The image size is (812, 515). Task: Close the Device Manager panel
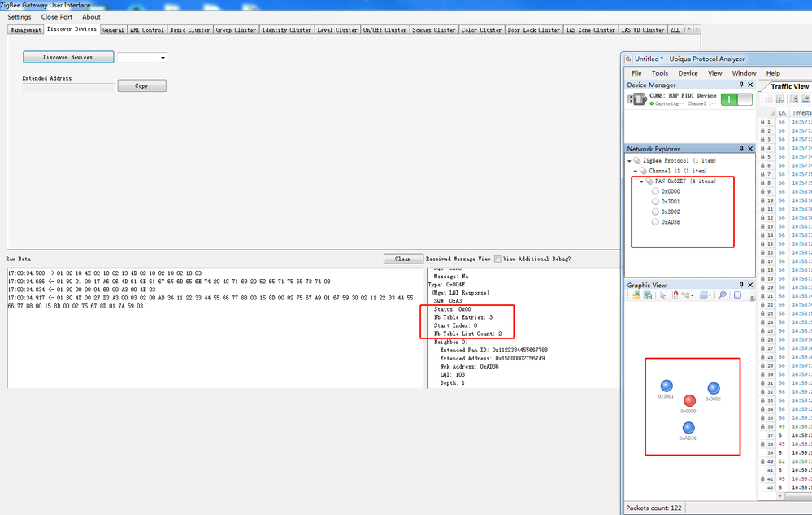coord(750,85)
